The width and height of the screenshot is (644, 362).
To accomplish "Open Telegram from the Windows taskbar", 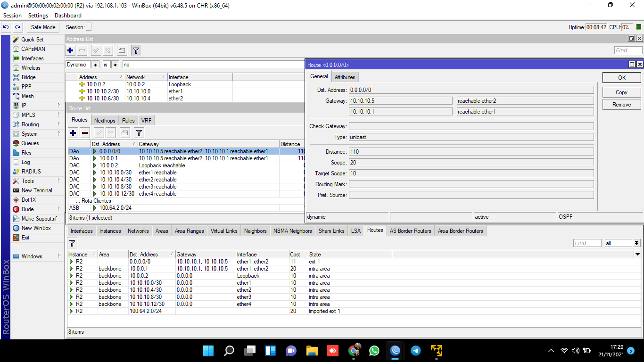I will coord(415,351).
